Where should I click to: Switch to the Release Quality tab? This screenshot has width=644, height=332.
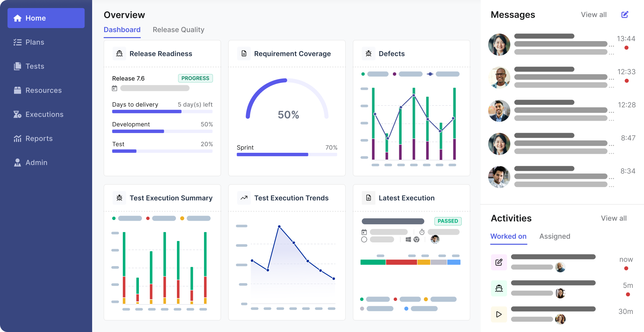179,29
